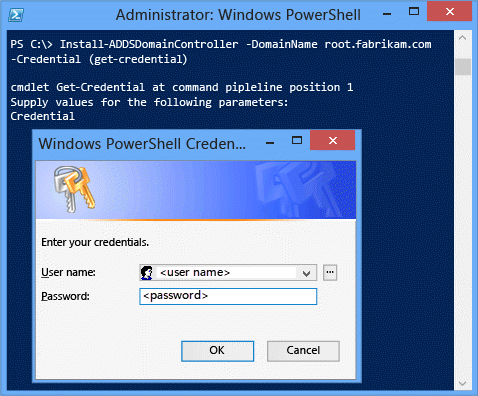Viewport: 478px width, 396px height.
Task: Click the 'User name:' label
Action: [x=68, y=272]
